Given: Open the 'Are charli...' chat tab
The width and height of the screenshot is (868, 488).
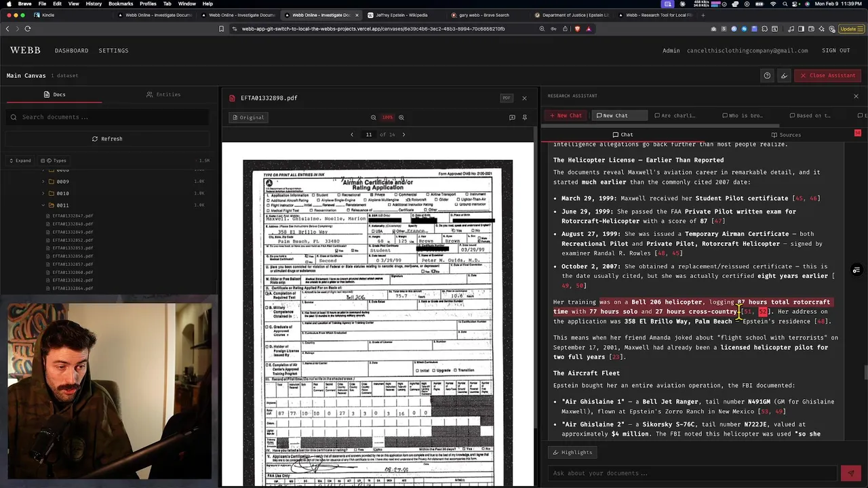Looking at the screenshot, I should pyautogui.click(x=675, y=115).
